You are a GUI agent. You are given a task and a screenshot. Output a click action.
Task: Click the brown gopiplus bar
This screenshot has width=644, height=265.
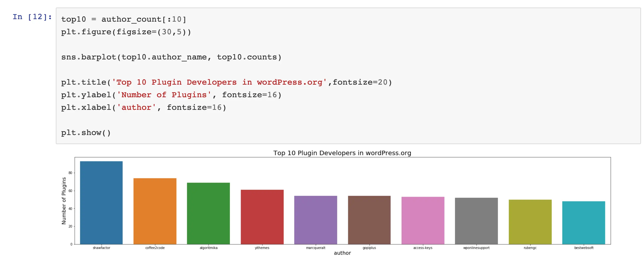tap(369, 220)
